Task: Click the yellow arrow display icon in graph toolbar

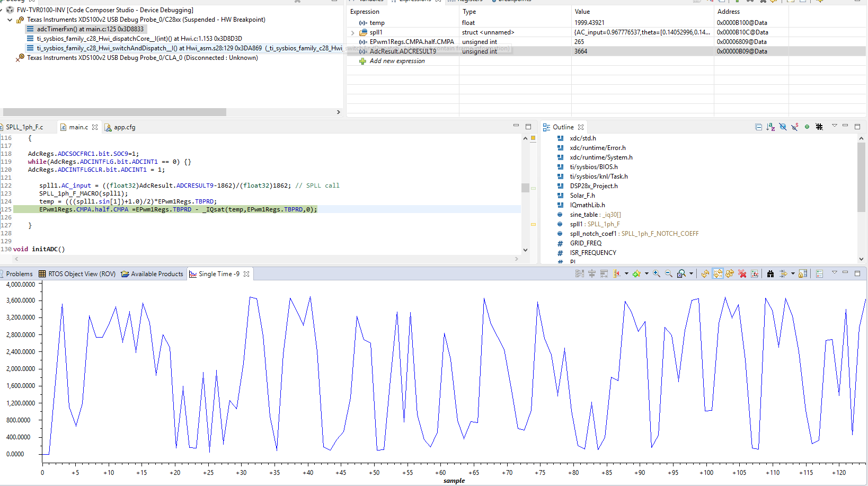Action: point(783,274)
